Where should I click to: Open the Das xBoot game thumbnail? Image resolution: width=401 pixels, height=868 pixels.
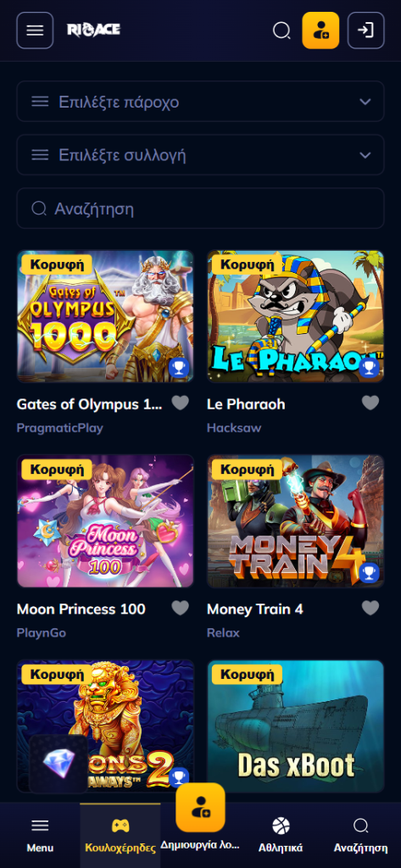click(x=296, y=726)
